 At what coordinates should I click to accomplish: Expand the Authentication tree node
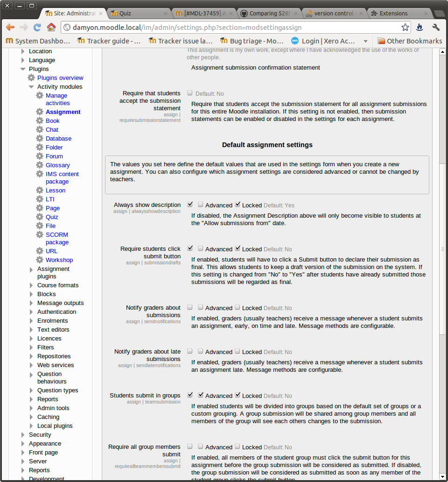(x=31, y=312)
